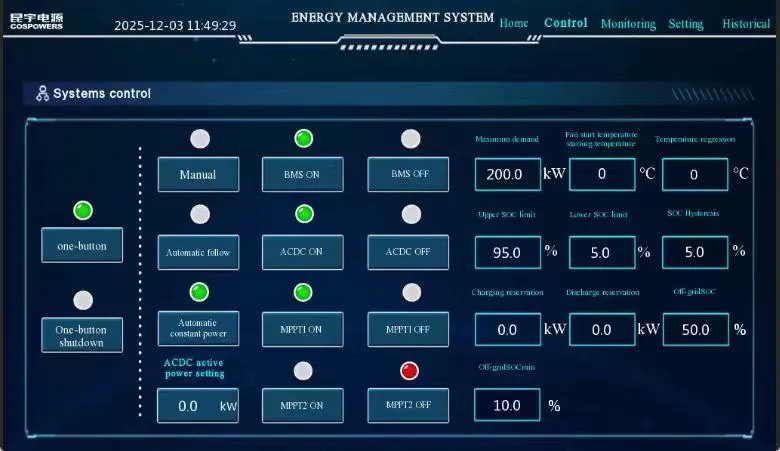Click green indicator above Automatic constant power
Screen dimensions: 780x451
[199, 292]
